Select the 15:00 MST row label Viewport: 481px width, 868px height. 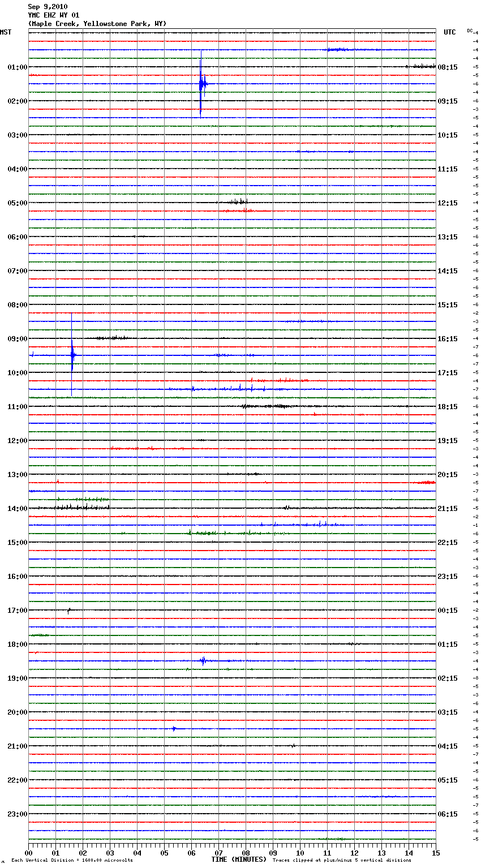[17, 543]
